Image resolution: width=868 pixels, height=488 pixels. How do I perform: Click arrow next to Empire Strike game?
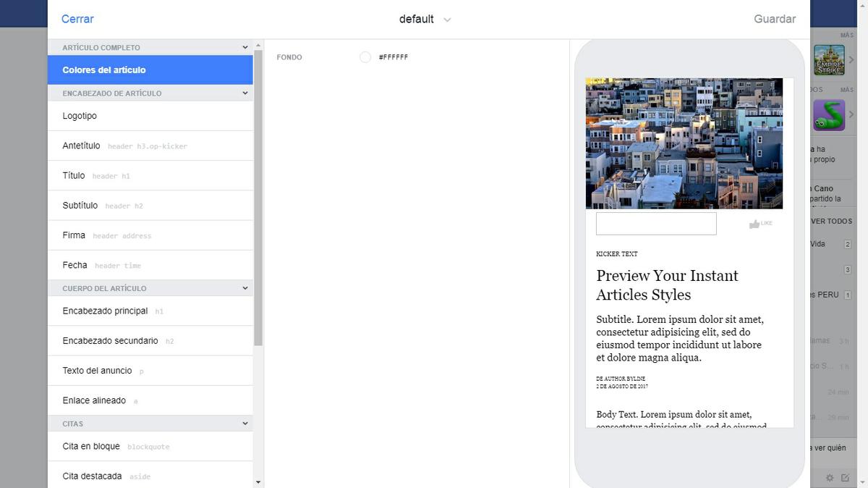coord(851,60)
